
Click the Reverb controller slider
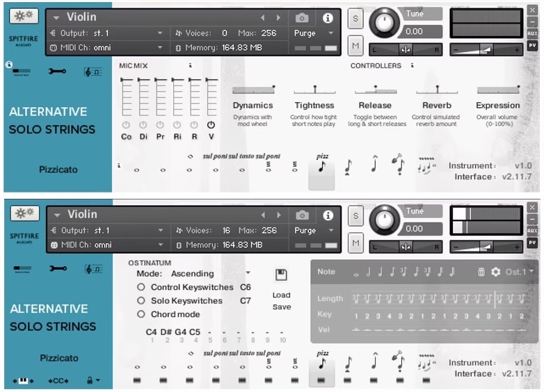click(437, 90)
